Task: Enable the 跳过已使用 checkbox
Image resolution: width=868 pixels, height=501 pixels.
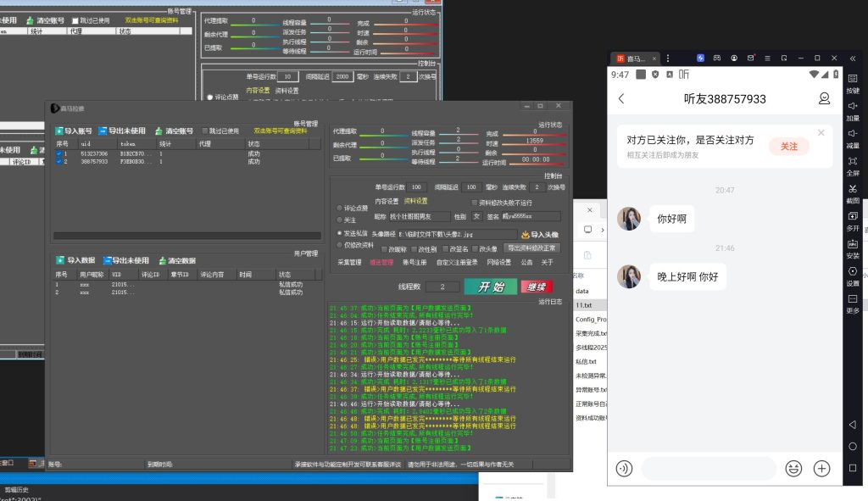Action: click(x=205, y=131)
